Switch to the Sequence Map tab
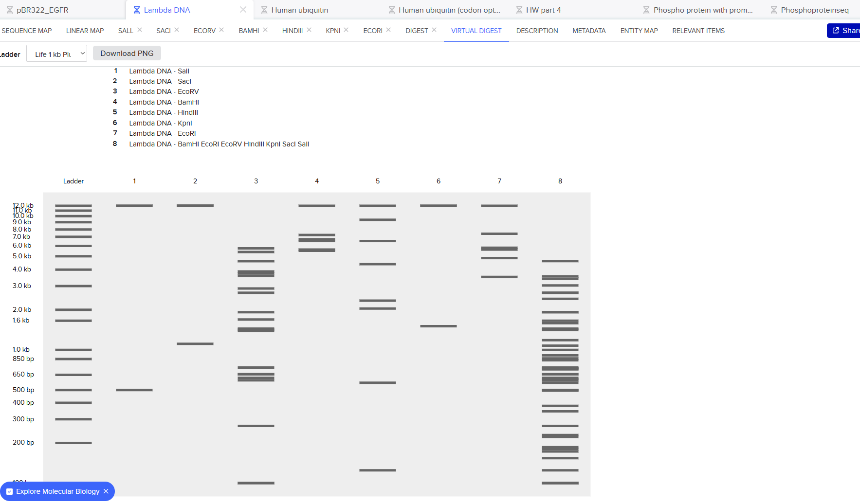 [x=27, y=31]
